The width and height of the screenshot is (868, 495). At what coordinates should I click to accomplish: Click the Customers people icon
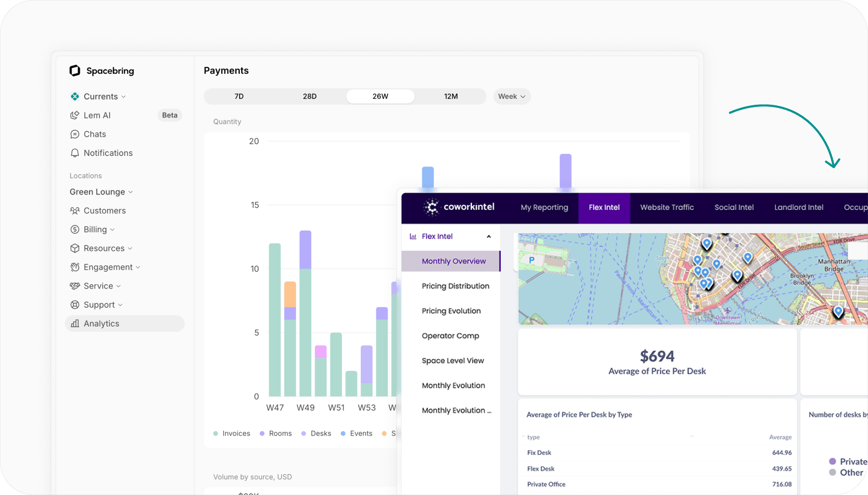pyautogui.click(x=75, y=211)
